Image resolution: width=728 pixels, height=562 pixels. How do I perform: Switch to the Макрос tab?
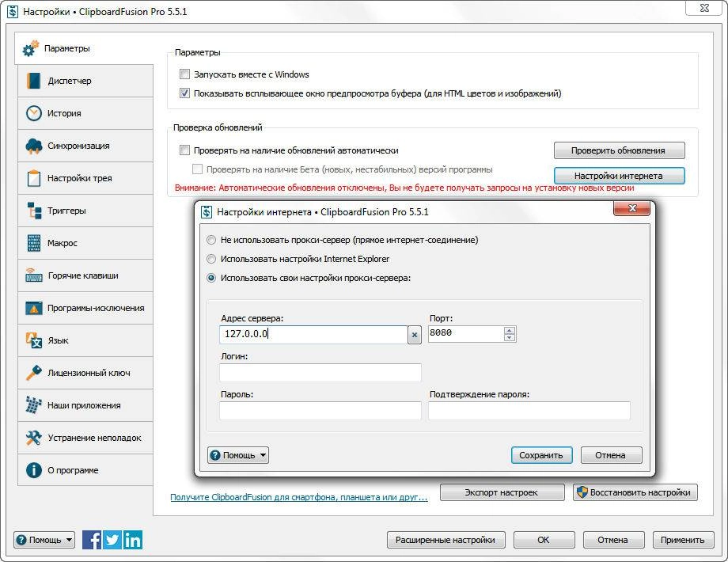pos(85,243)
